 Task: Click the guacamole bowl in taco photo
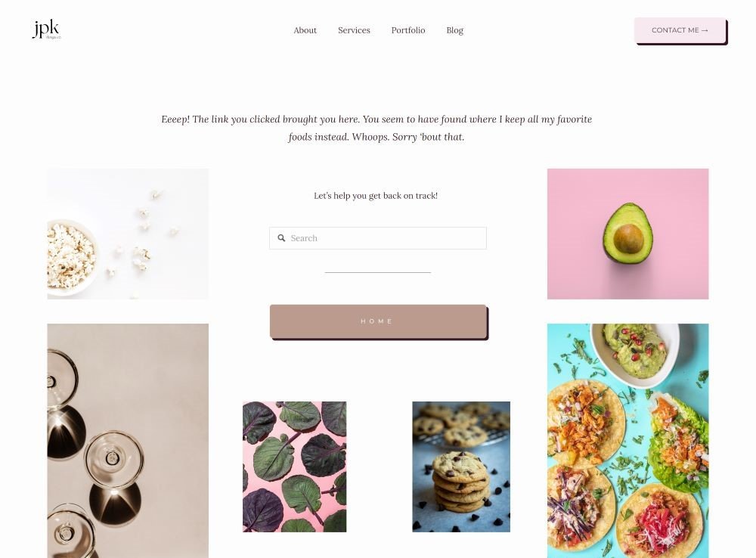pos(636,352)
